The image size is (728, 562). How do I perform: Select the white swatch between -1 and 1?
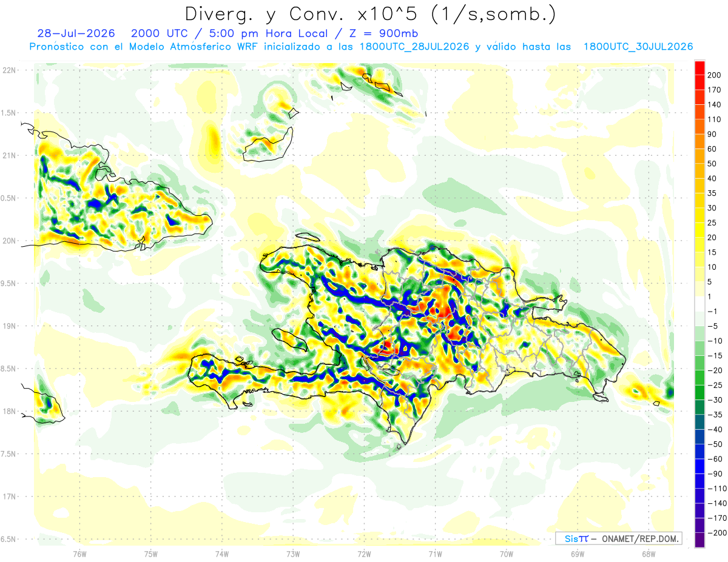tap(699, 304)
